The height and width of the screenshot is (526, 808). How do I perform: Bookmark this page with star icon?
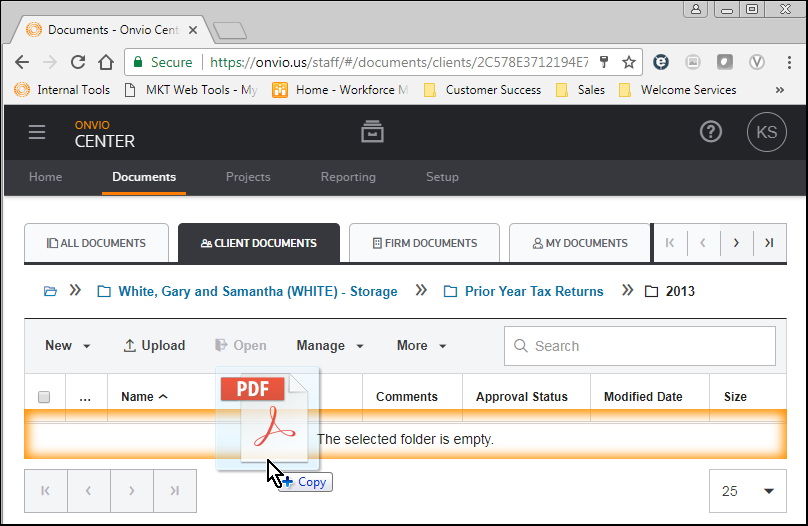(x=628, y=62)
